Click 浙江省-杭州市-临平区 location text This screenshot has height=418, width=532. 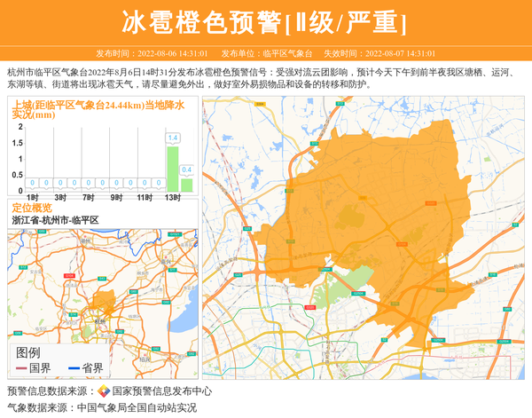coord(55,219)
